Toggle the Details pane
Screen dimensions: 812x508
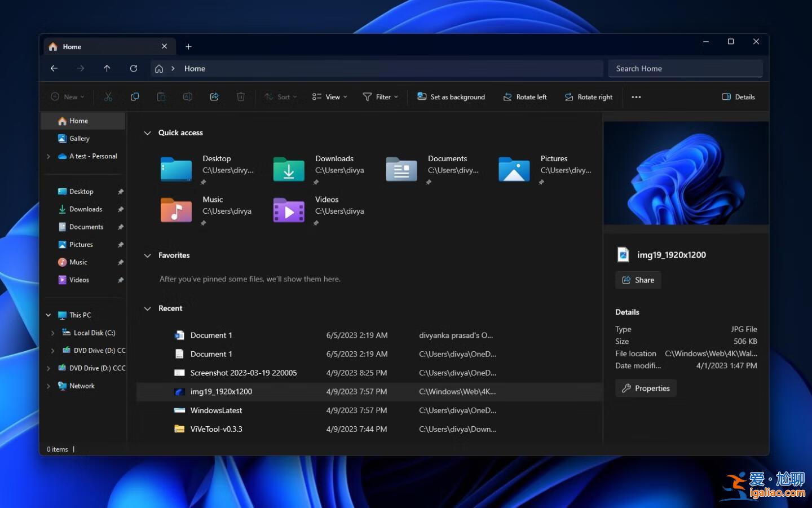tap(738, 96)
